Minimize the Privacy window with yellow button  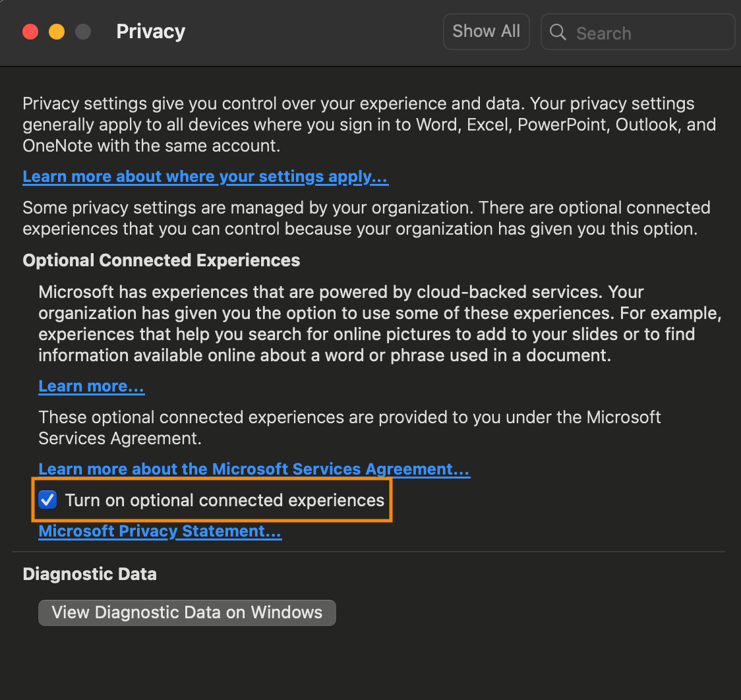pos(57,32)
